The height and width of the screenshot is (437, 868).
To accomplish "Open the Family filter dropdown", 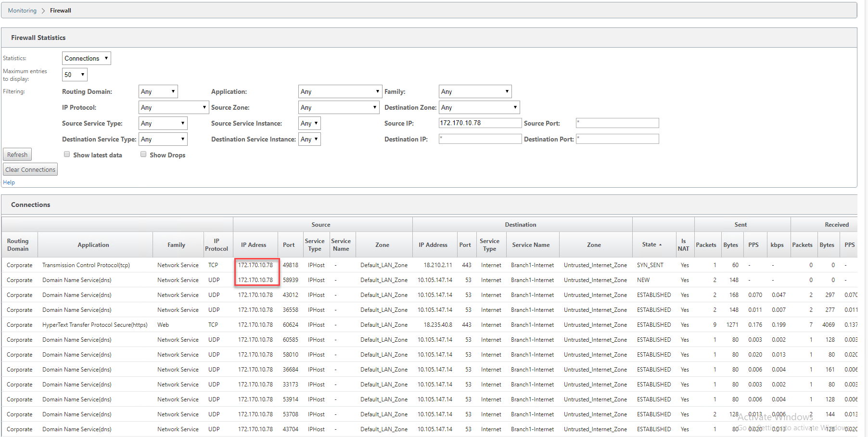I will 475,91.
